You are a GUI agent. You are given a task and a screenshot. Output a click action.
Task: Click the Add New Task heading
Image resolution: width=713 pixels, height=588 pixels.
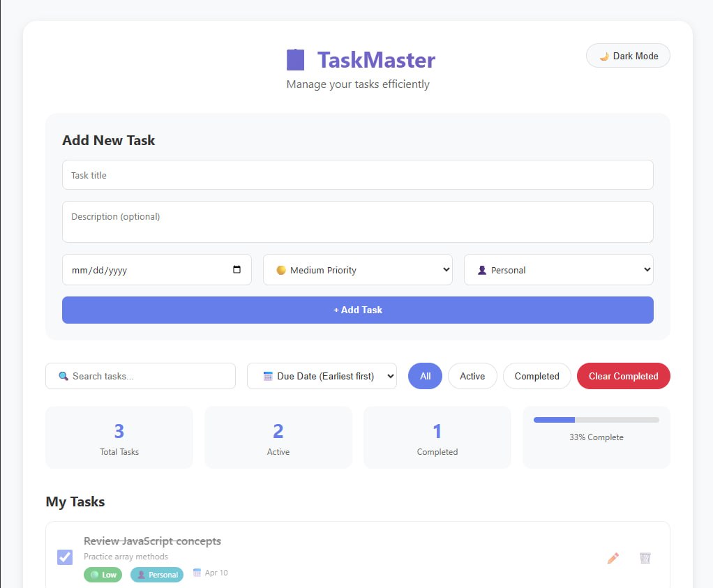pos(109,140)
